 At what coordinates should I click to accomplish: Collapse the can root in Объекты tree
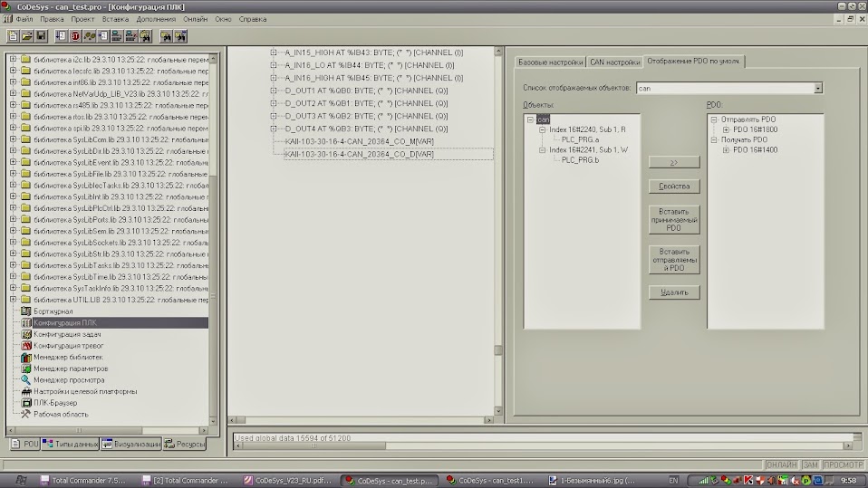[x=530, y=120]
